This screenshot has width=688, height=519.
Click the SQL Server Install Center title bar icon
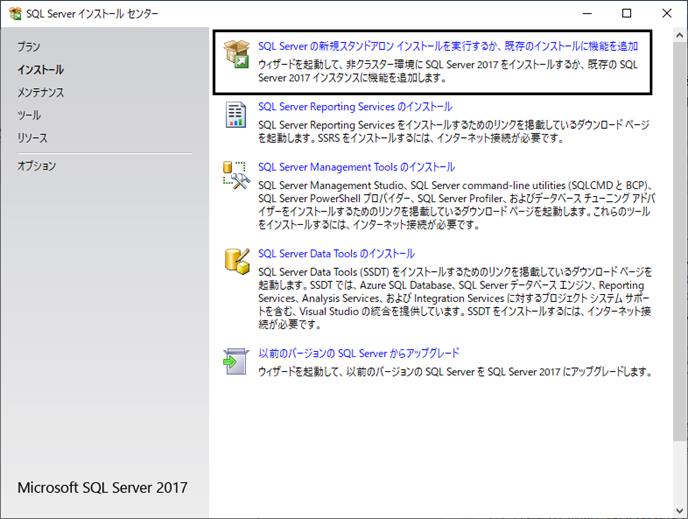pos(15,14)
